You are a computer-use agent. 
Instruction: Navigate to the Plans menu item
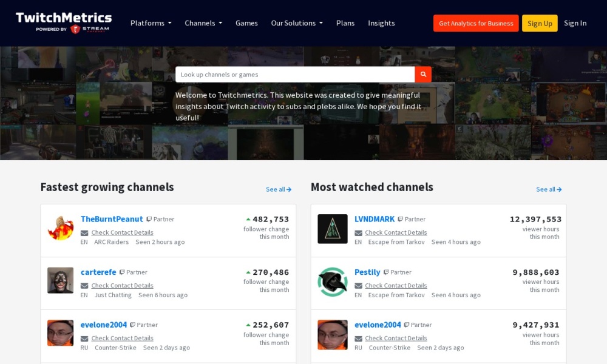coord(345,23)
